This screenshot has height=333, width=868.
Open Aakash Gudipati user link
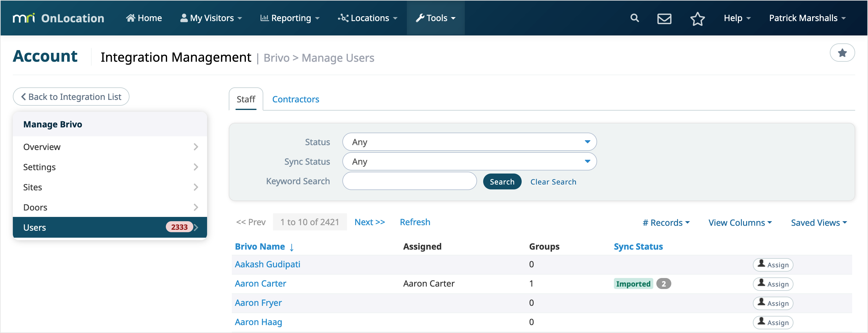[267, 264]
